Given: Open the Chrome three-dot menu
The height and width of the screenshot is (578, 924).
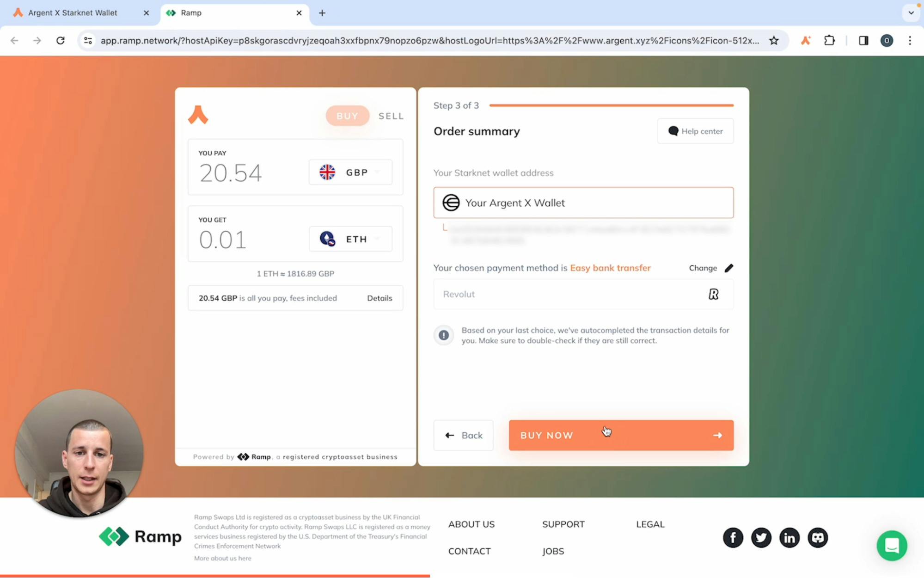Looking at the screenshot, I should (x=910, y=41).
